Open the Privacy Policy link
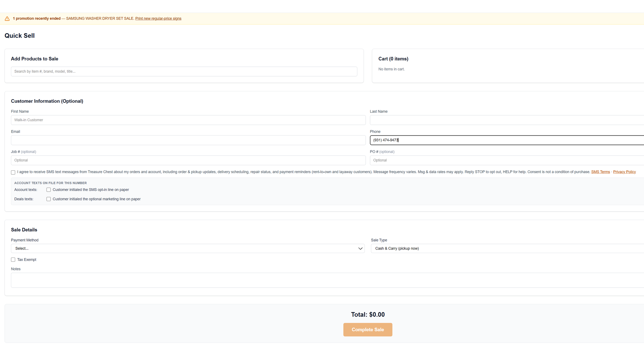 624,172
